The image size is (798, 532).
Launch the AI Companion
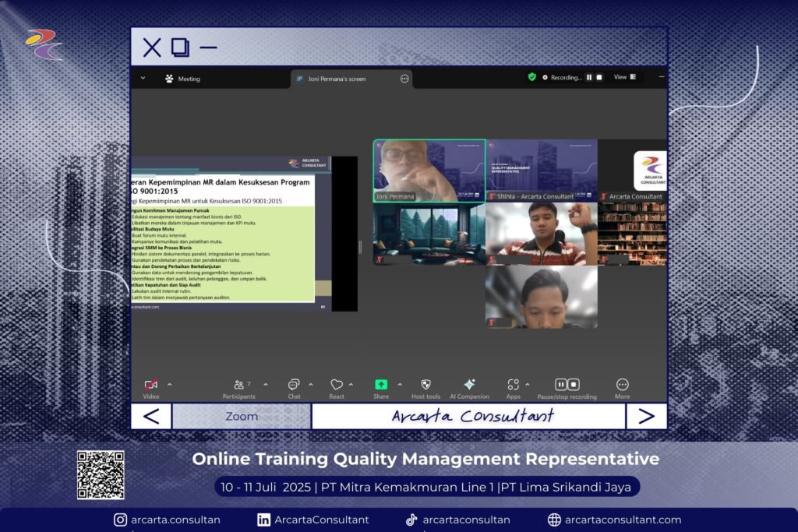pos(469,386)
